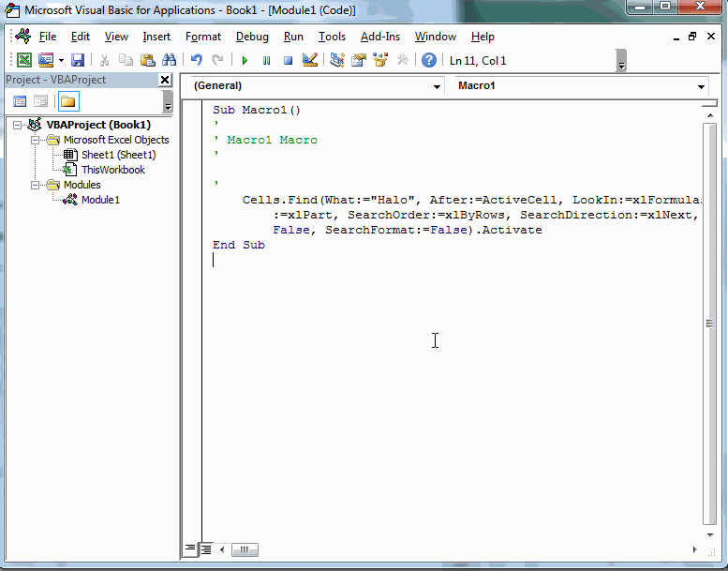Click the Reset stop icon
The width and height of the screenshot is (728, 571).
(x=288, y=60)
